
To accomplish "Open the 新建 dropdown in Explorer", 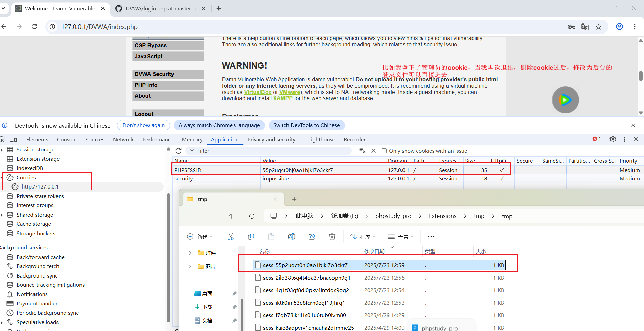I will (x=200, y=237).
